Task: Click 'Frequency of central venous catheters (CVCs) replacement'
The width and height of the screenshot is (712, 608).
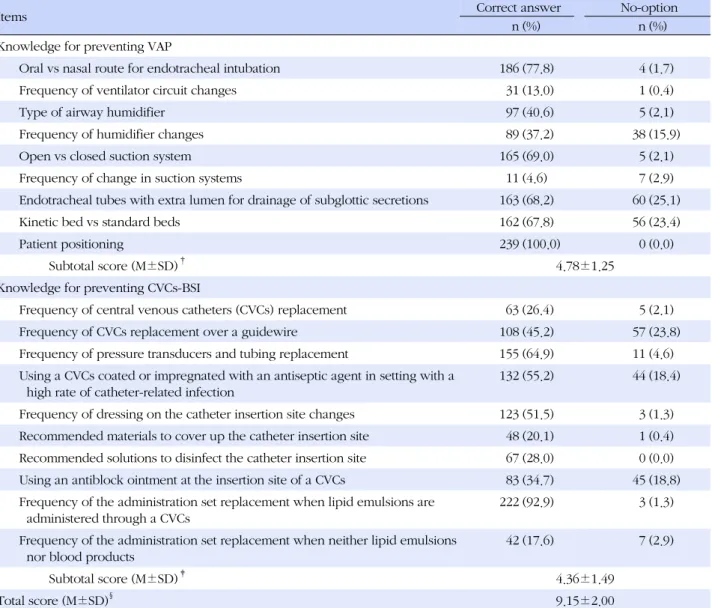Action: click(x=183, y=310)
